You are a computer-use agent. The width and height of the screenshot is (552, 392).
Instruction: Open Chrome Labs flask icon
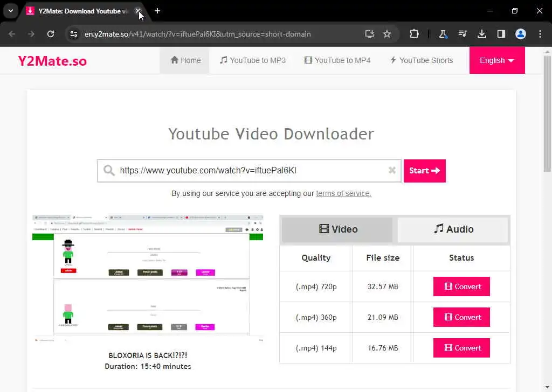443,34
